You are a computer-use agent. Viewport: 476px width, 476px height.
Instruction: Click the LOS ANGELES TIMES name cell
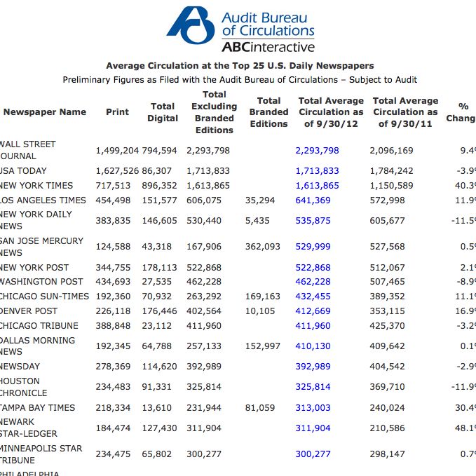(x=43, y=200)
